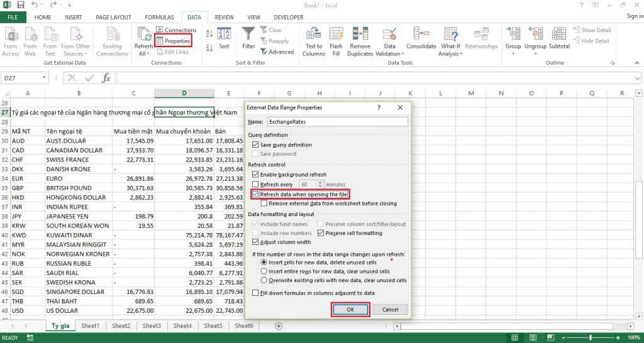644x343 pixels.
Task: Switch to the HOME ribbon tab
Action: tap(43, 17)
